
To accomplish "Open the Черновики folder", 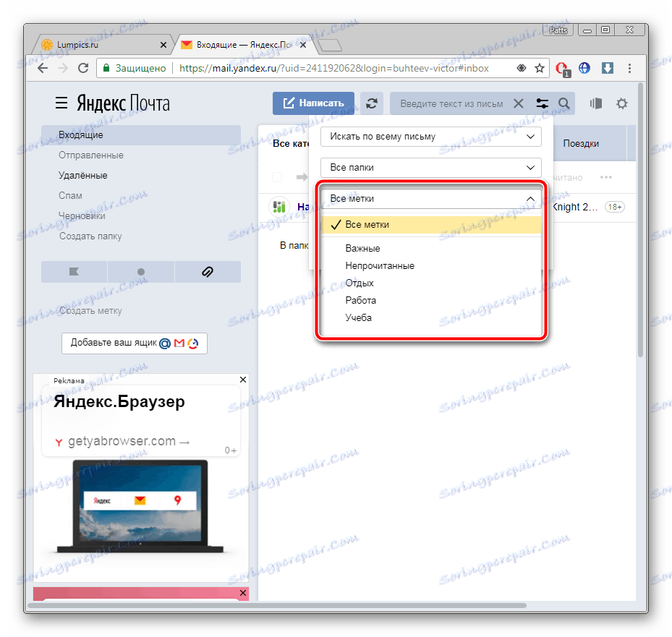I will [x=82, y=216].
